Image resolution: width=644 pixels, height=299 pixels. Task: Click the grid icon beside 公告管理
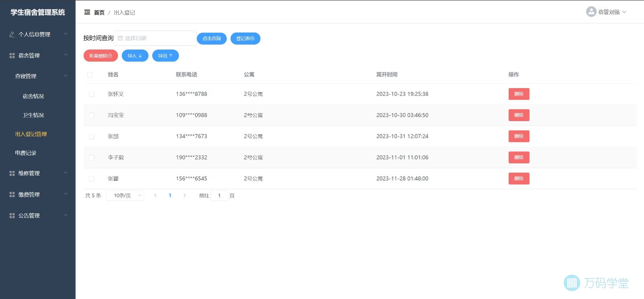[x=12, y=216]
